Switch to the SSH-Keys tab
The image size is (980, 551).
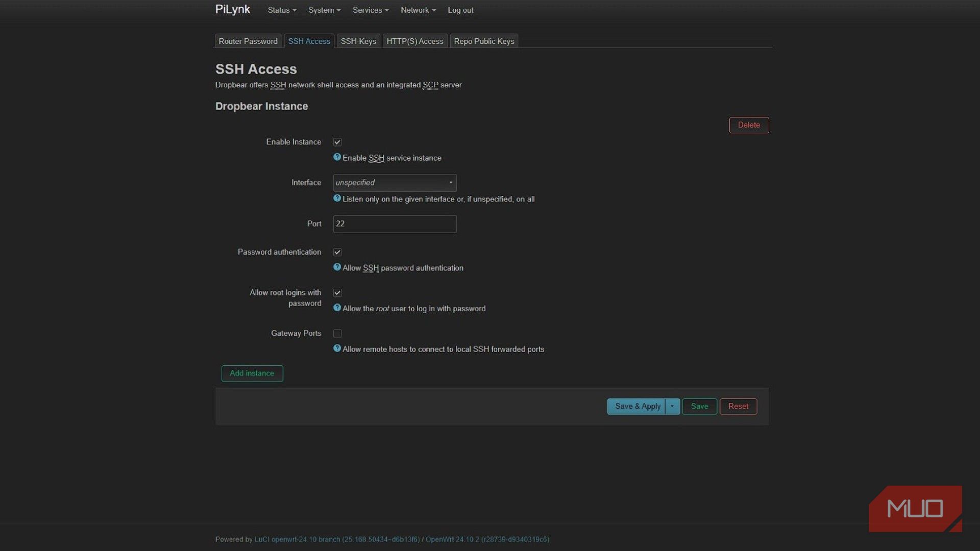(358, 41)
